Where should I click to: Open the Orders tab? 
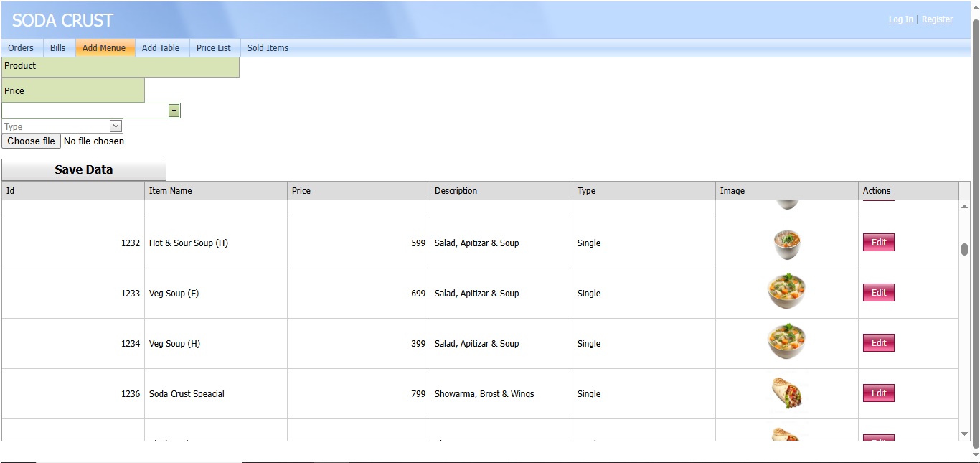[x=21, y=48]
